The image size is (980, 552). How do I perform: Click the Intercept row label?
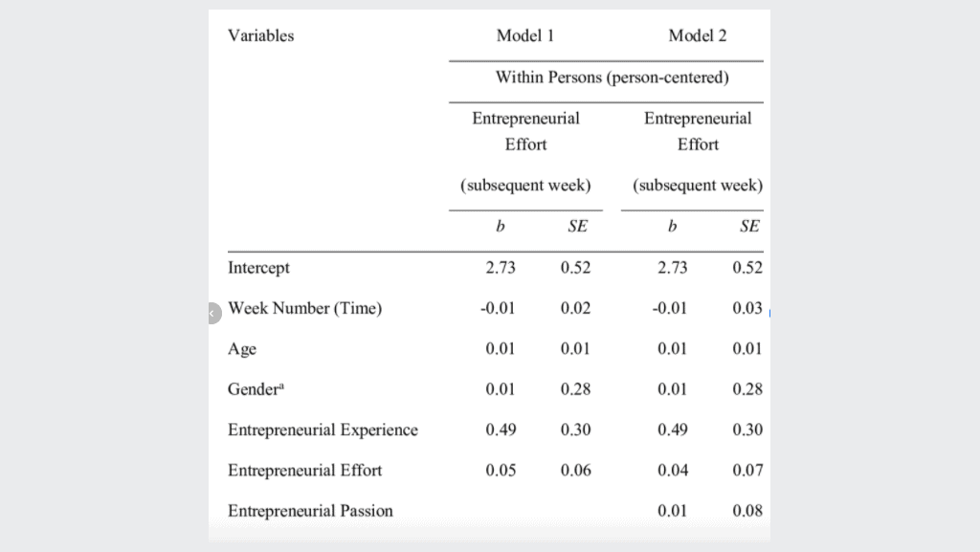click(258, 268)
